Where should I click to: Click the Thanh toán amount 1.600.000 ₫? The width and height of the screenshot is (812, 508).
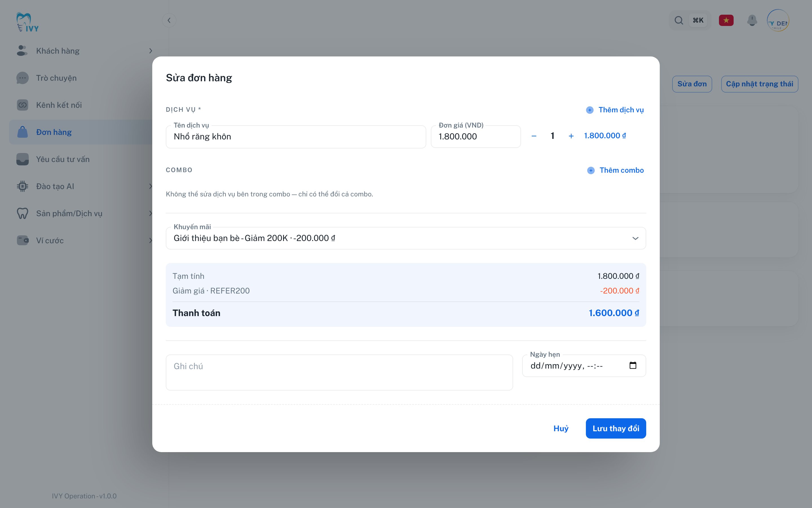(x=614, y=313)
